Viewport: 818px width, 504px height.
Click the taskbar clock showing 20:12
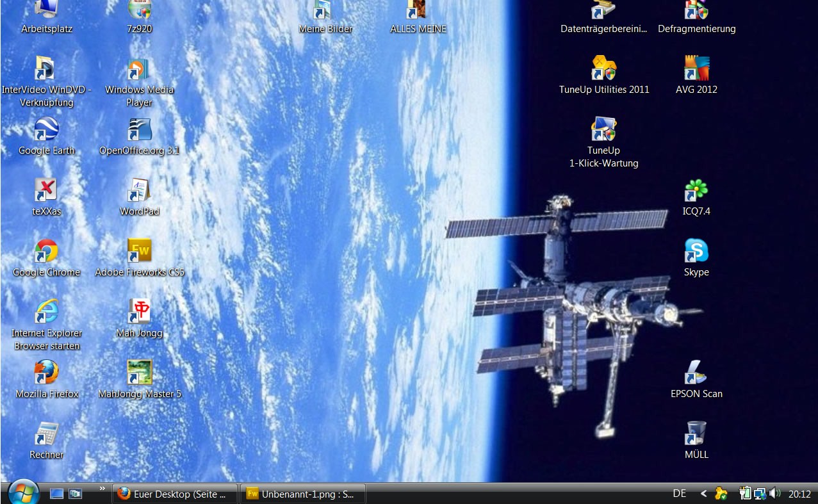[800, 494]
